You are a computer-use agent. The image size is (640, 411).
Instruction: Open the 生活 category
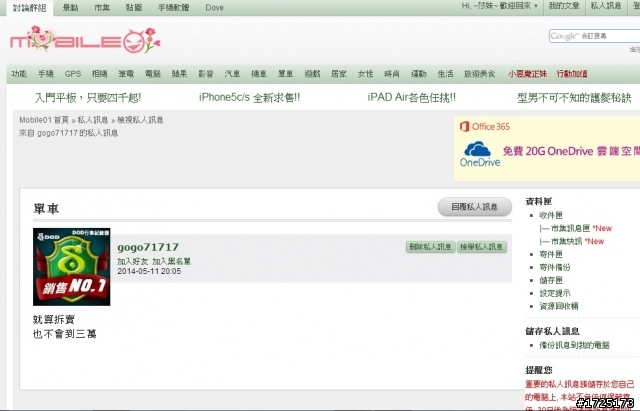click(445, 74)
